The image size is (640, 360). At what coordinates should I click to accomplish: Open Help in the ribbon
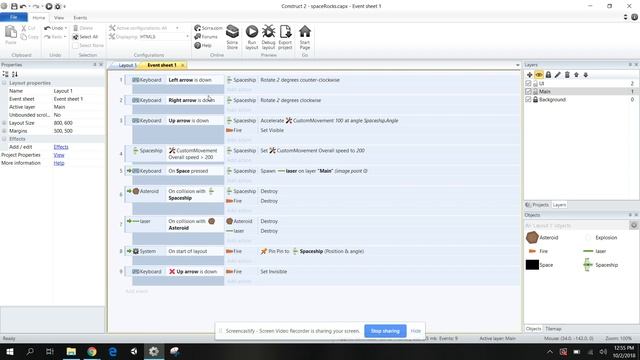[203, 45]
